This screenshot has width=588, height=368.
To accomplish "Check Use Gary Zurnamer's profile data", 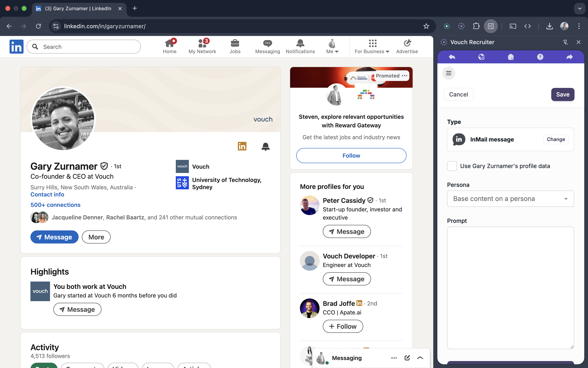I will pyautogui.click(x=452, y=166).
